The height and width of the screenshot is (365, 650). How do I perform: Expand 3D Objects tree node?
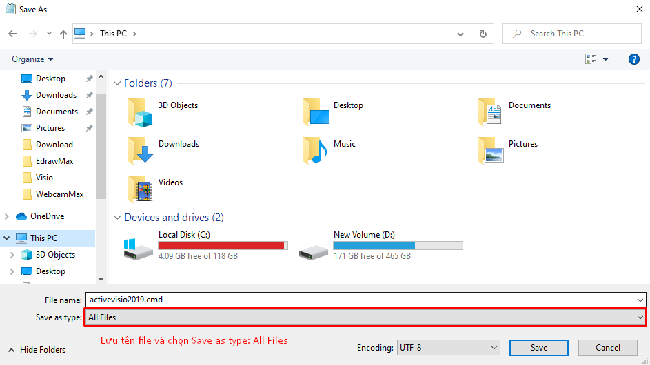click(12, 255)
